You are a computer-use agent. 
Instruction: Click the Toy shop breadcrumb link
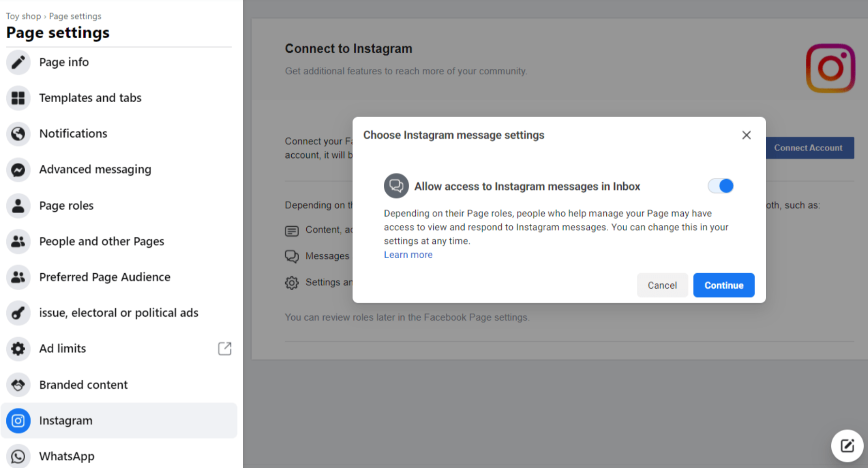(x=23, y=16)
